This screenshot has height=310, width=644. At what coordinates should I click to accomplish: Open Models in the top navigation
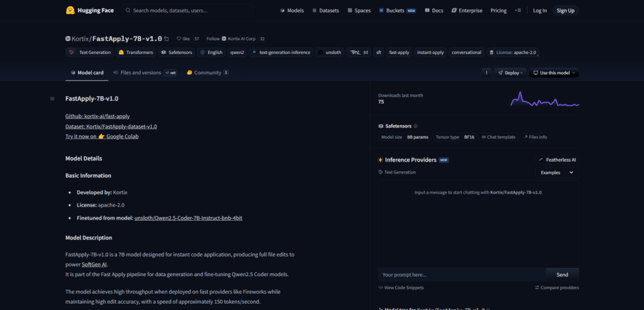(x=292, y=11)
